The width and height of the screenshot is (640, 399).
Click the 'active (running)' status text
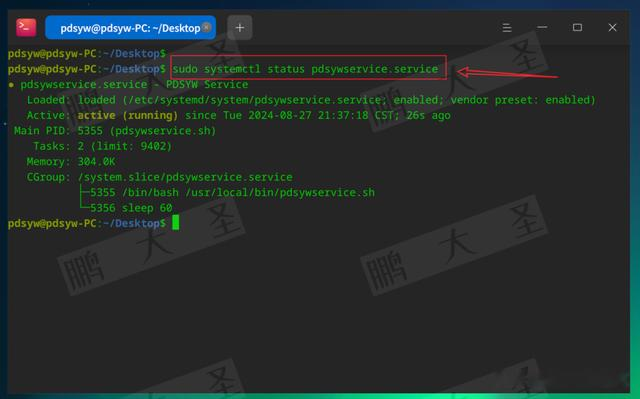pyautogui.click(x=128, y=115)
